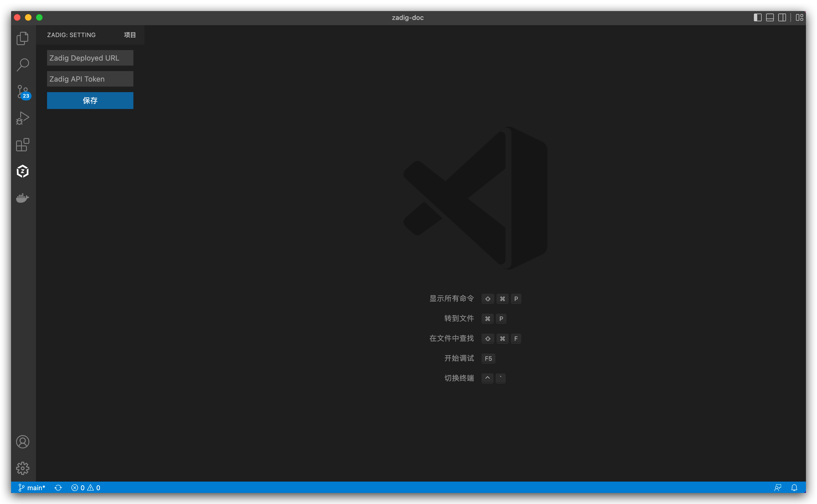This screenshot has width=817, height=504.
Task: Click the Accounts icon
Action: coord(22,442)
